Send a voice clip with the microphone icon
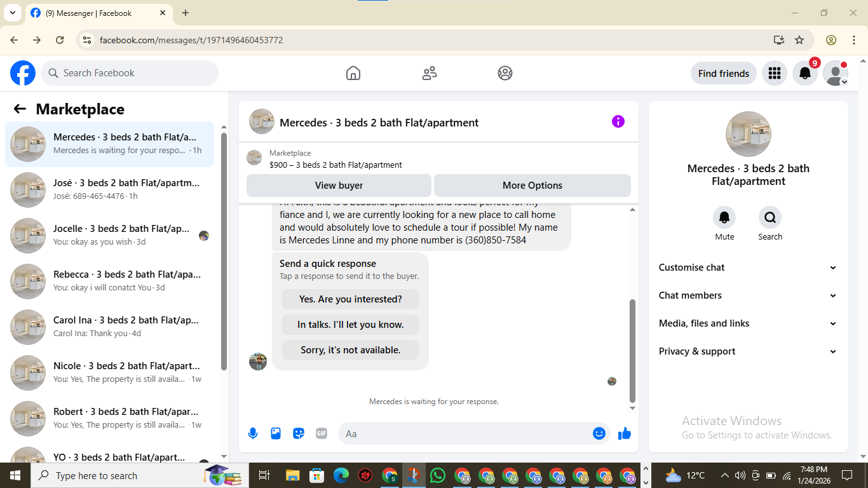868x488 pixels. (253, 433)
